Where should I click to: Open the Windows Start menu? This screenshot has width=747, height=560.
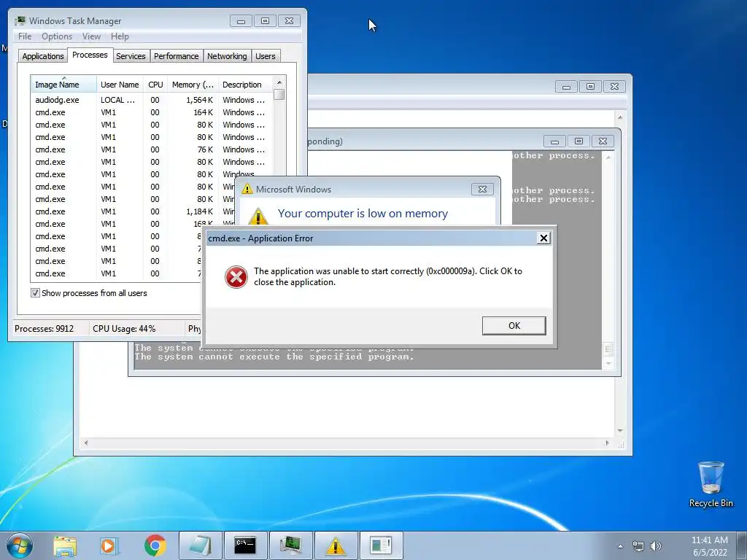19,545
